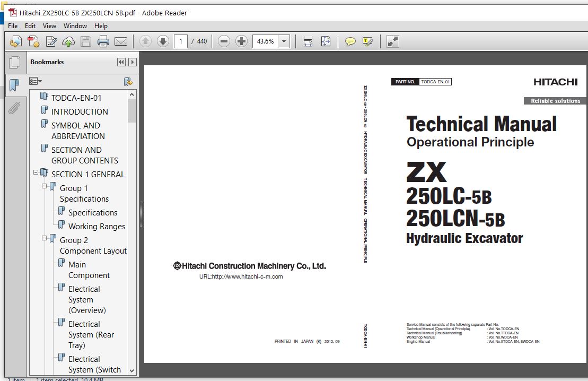Click the Technical Manual heading on the page

[481, 124]
